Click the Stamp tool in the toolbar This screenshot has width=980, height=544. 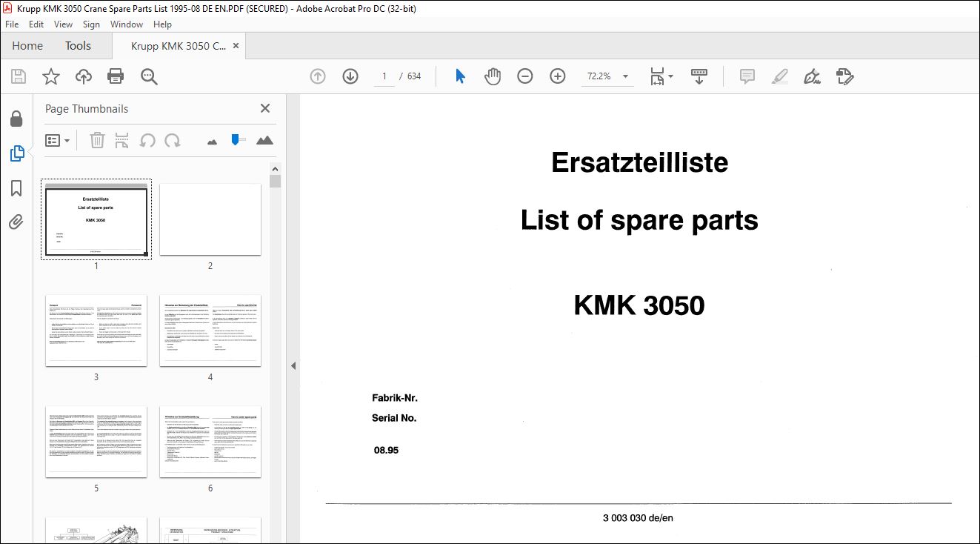click(x=844, y=76)
